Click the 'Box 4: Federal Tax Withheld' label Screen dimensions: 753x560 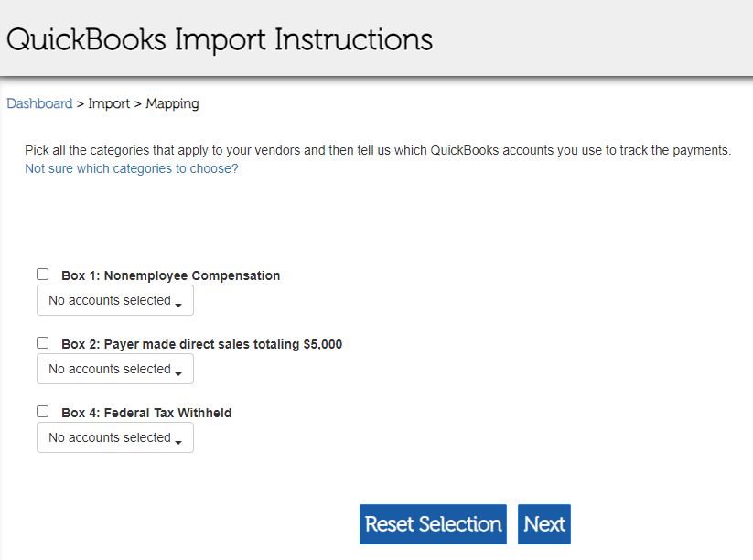(x=146, y=413)
